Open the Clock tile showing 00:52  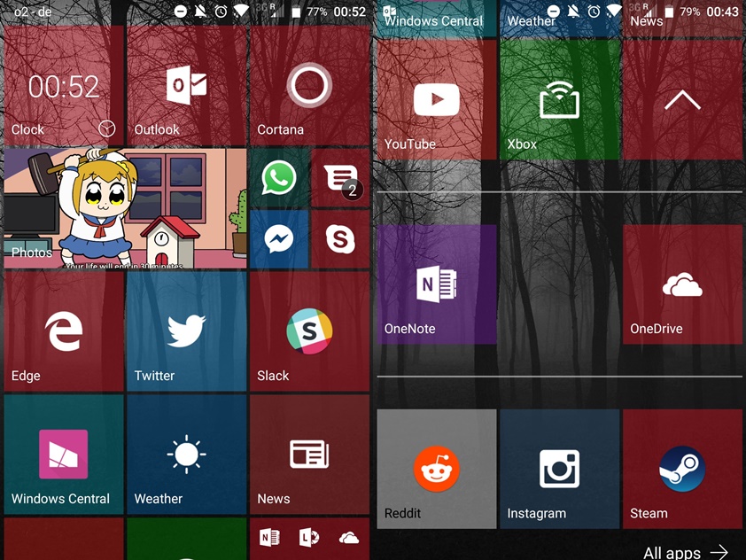point(64,86)
